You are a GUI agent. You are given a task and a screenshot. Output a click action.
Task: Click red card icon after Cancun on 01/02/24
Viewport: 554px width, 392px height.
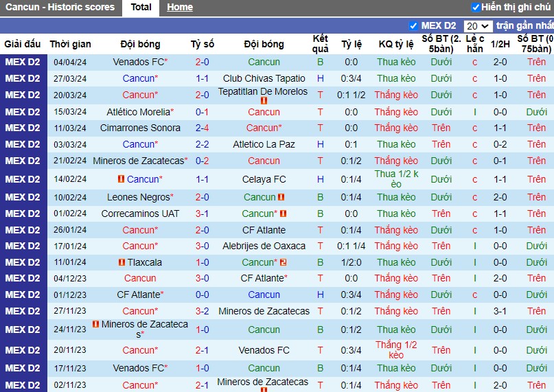(x=283, y=214)
